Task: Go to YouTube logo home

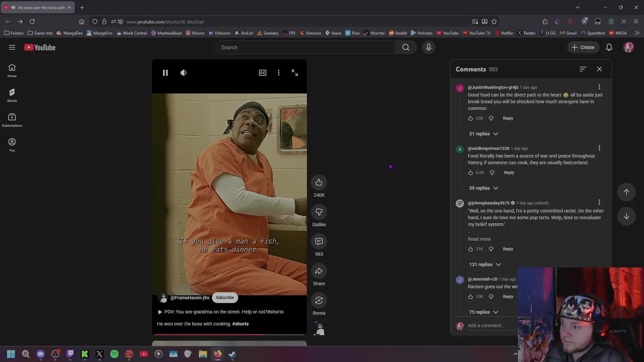Action: [x=40, y=47]
